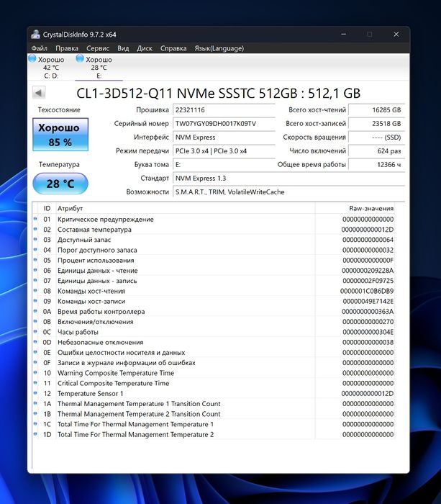The width and height of the screenshot is (441, 504).
Task: Click status dot for Процент использования row
Action: (35, 260)
